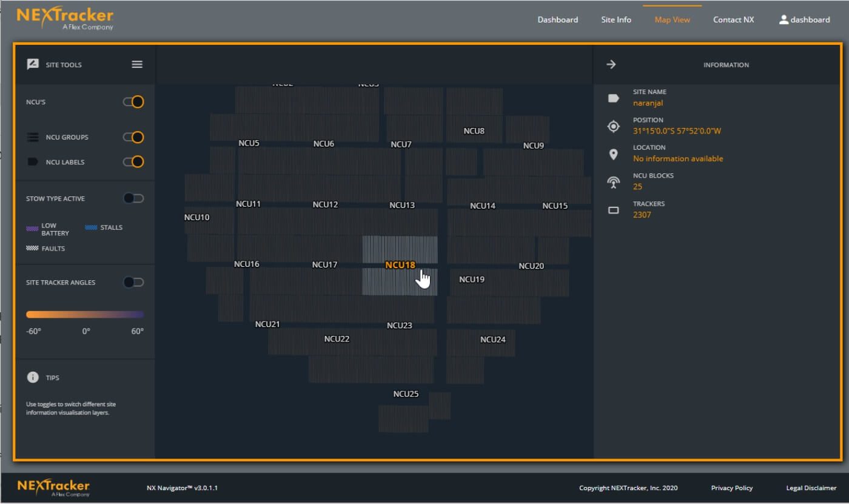Collapse the Information panel with the arrow
This screenshot has height=504, width=849.
click(x=611, y=64)
